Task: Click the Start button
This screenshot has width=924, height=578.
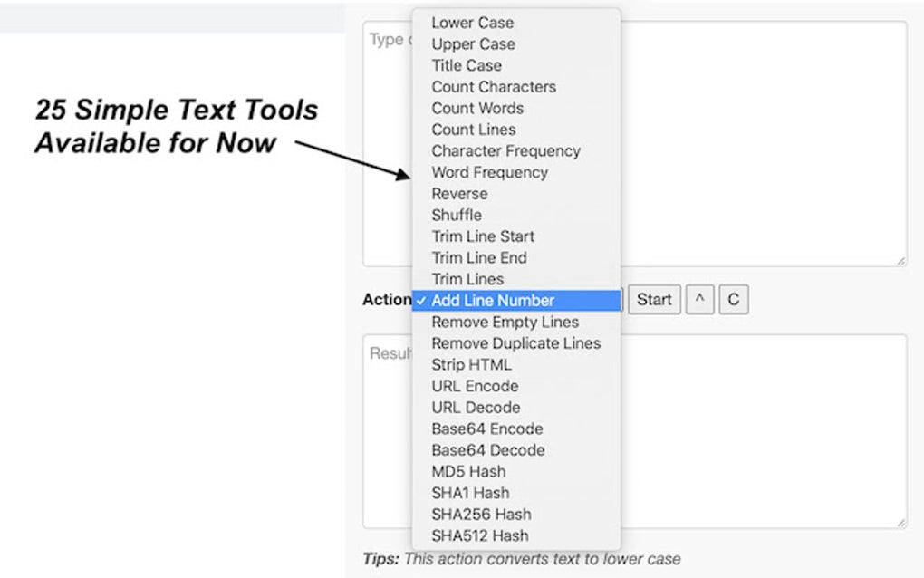Action: [654, 299]
